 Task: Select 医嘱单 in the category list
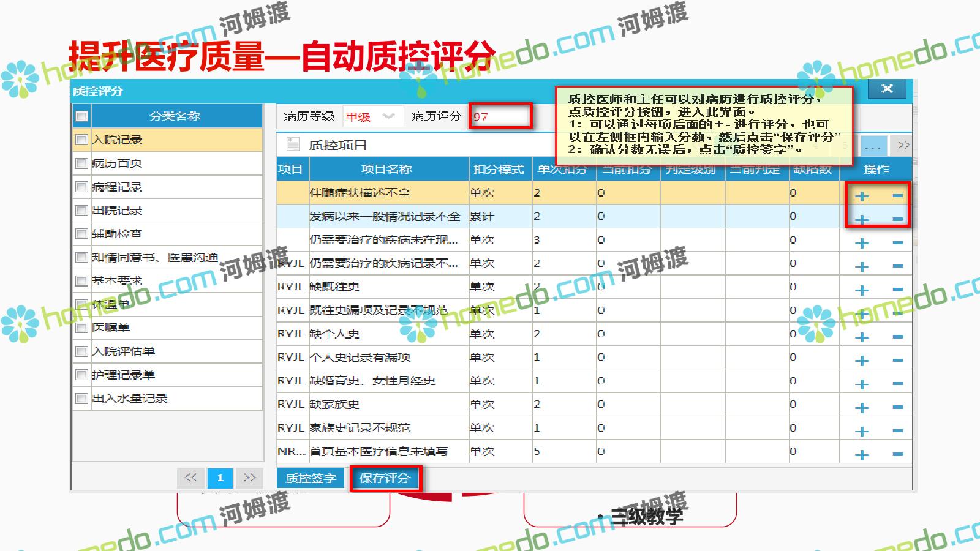tap(111, 328)
